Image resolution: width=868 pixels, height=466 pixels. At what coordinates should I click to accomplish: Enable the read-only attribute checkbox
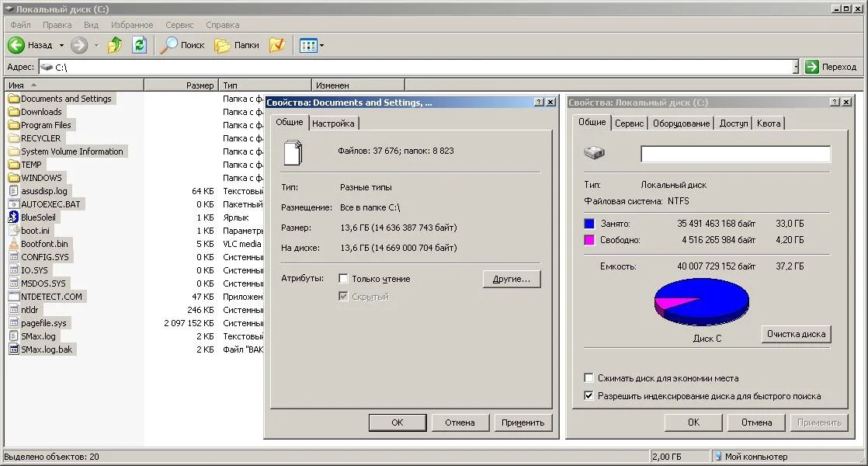pyautogui.click(x=343, y=279)
